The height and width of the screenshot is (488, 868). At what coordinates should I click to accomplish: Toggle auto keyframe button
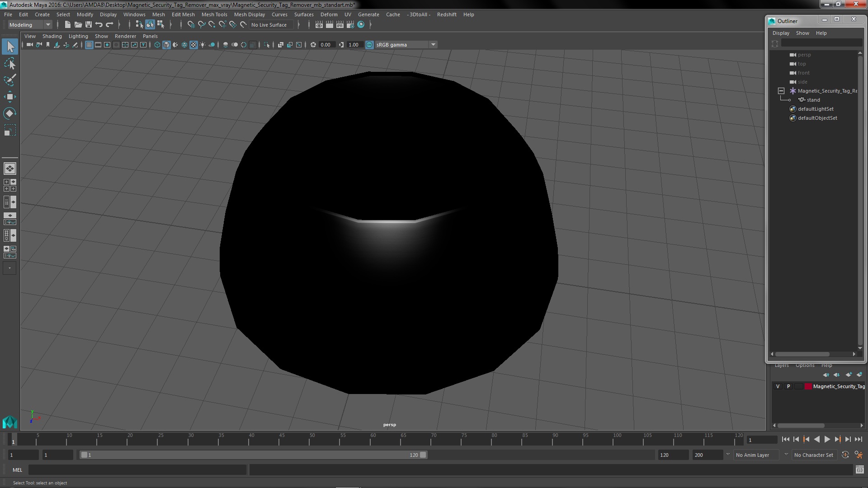(845, 455)
